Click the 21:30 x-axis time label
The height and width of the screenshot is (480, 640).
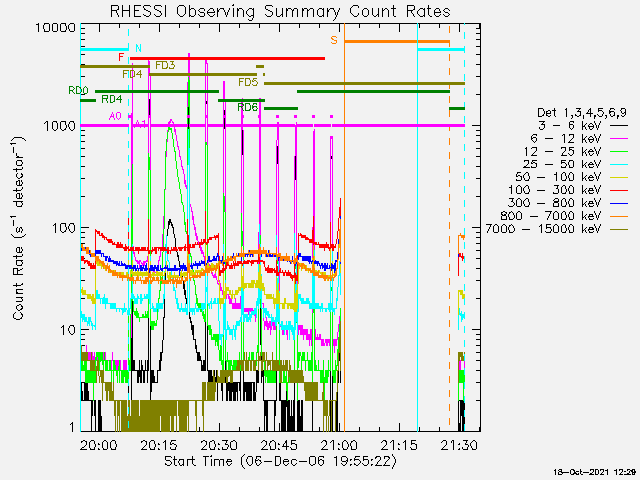pyautogui.click(x=460, y=445)
